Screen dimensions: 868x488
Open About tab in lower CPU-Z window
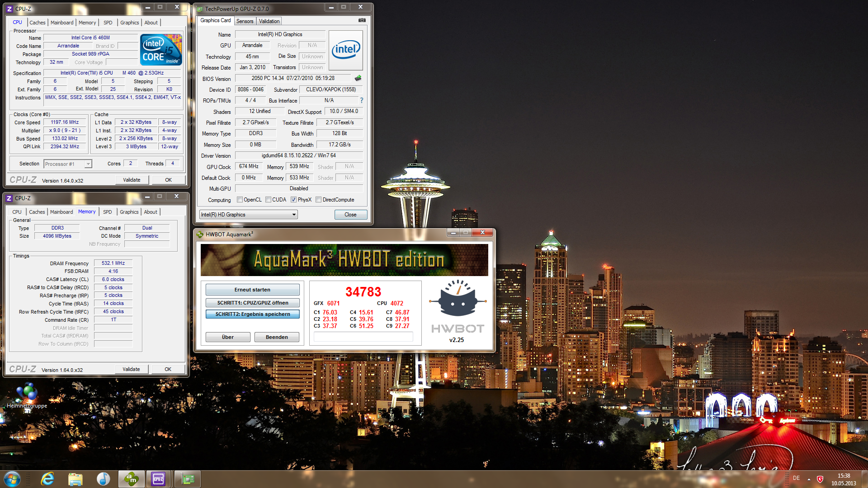pyautogui.click(x=151, y=212)
